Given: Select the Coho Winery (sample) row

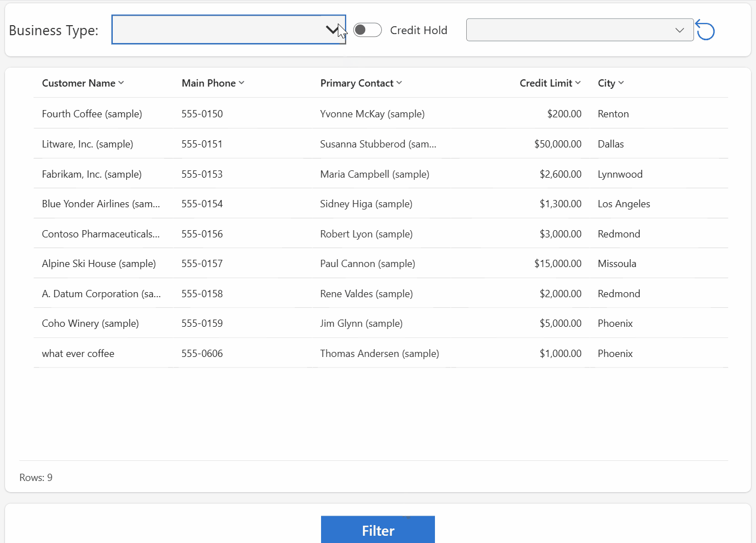Looking at the screenshot, I should [90, 323].
